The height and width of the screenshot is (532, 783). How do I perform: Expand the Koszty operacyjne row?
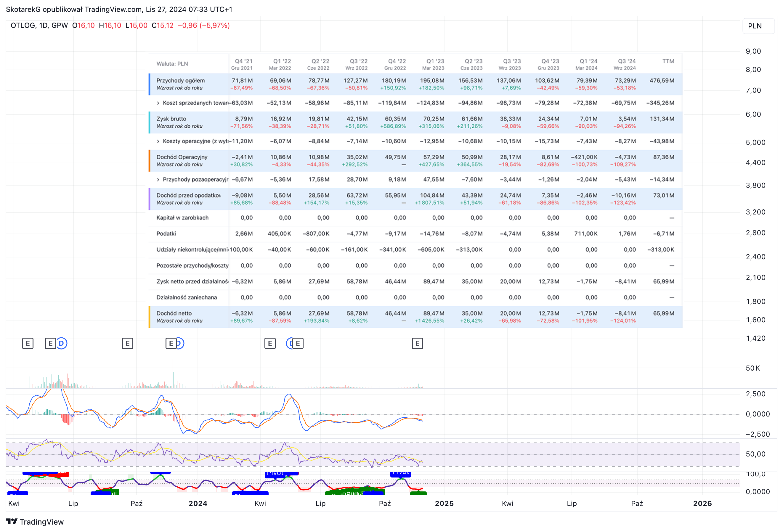pos(158,141)
